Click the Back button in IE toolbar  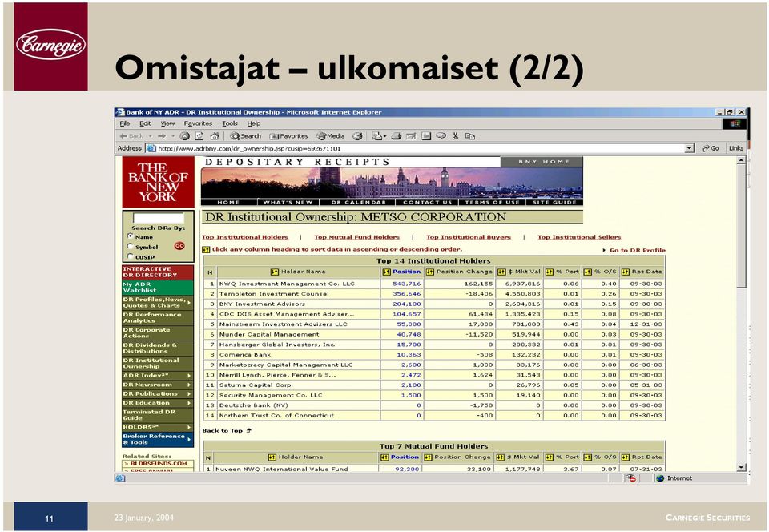pyautogui.click(x=131, y=136)
